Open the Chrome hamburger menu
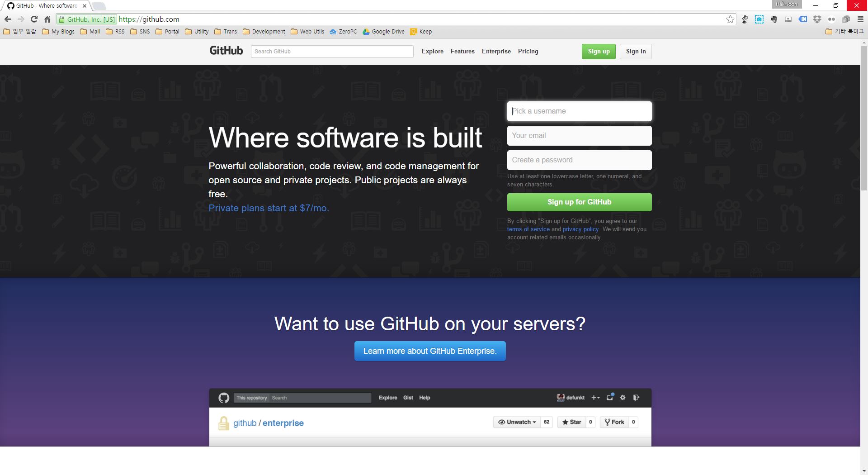Viewport: 868px width, 475px height. [860, 19]
